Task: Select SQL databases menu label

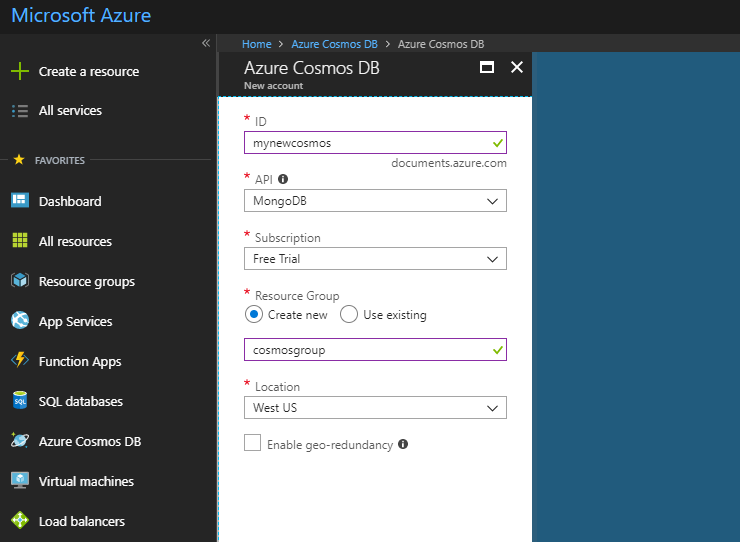Action: (81, 401)
